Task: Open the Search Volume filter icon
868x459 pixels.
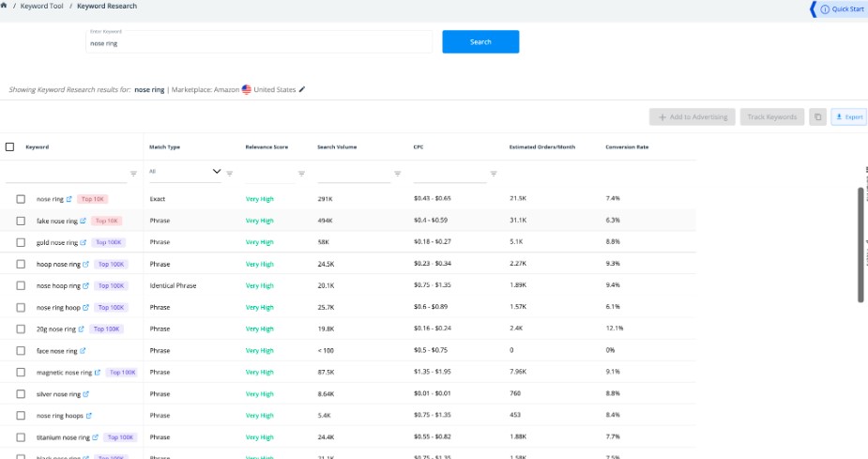Action: click(398, 174)
